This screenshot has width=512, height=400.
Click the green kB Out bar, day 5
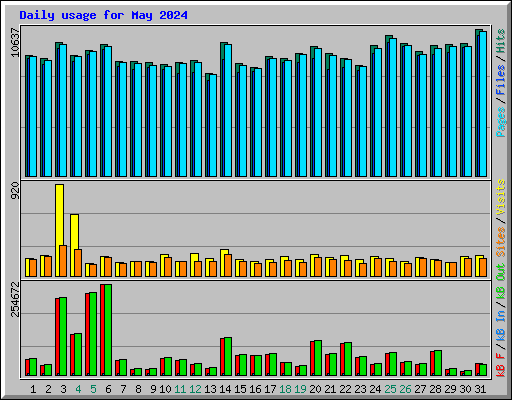93,334
